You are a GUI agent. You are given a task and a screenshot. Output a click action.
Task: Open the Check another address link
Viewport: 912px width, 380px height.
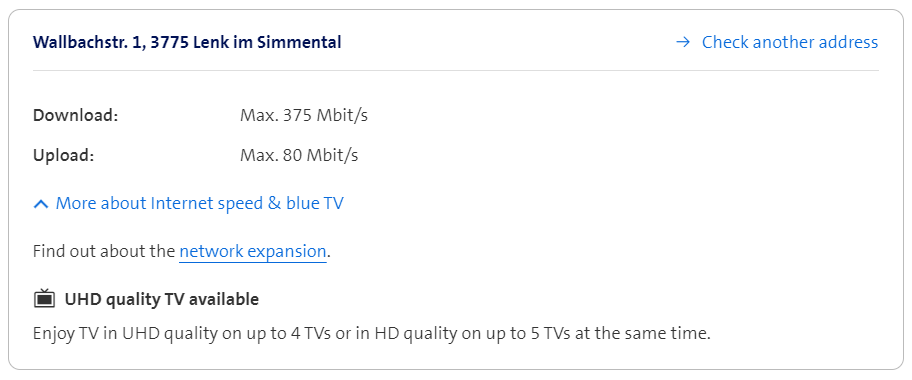tap(776, 42)
